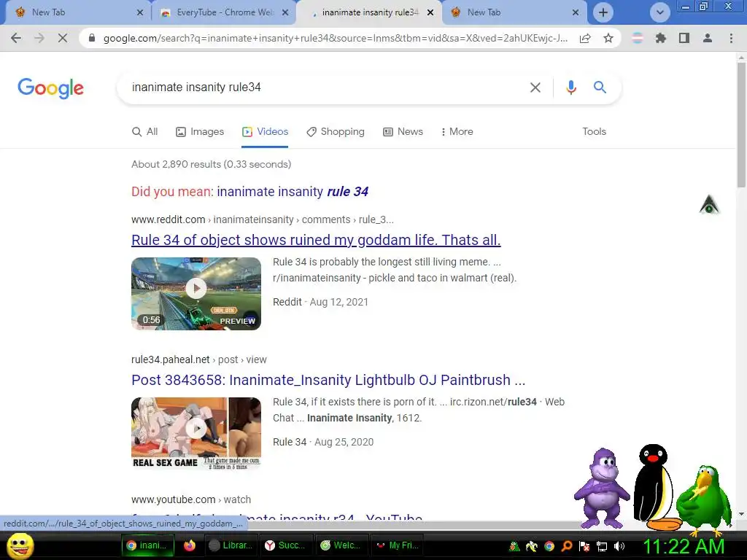Open the 'My Fri...' taskbar window
Screen dimensions: 747x560
(398, 545)
